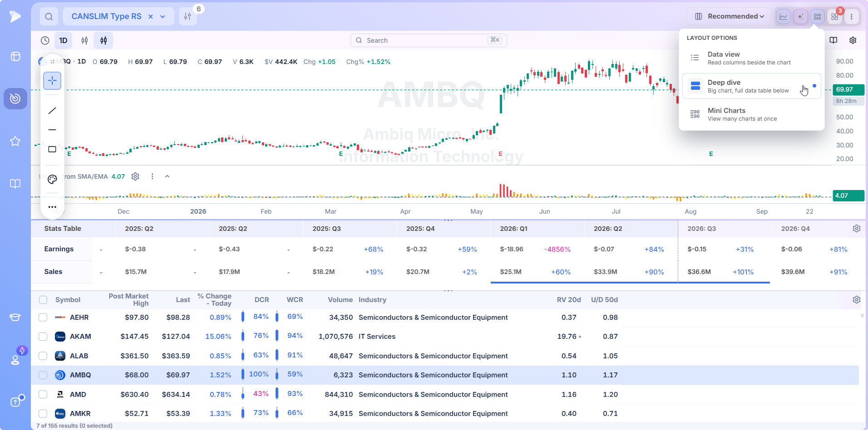This screenshot has width=868, height=430.
Task: Sort by the Symbol column header
Action: 68,300
